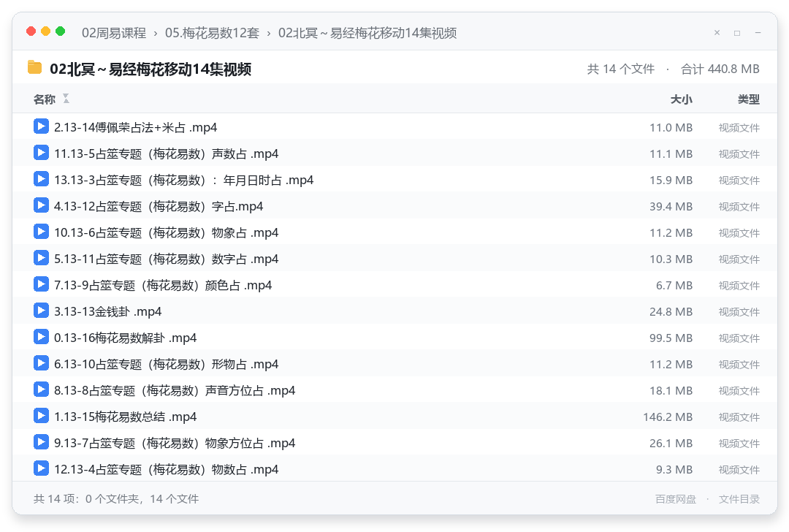The width and height of the screenshot is (789, 532).
Task: Click 文件目录 in the footer
Action: [x=739, y=499]
